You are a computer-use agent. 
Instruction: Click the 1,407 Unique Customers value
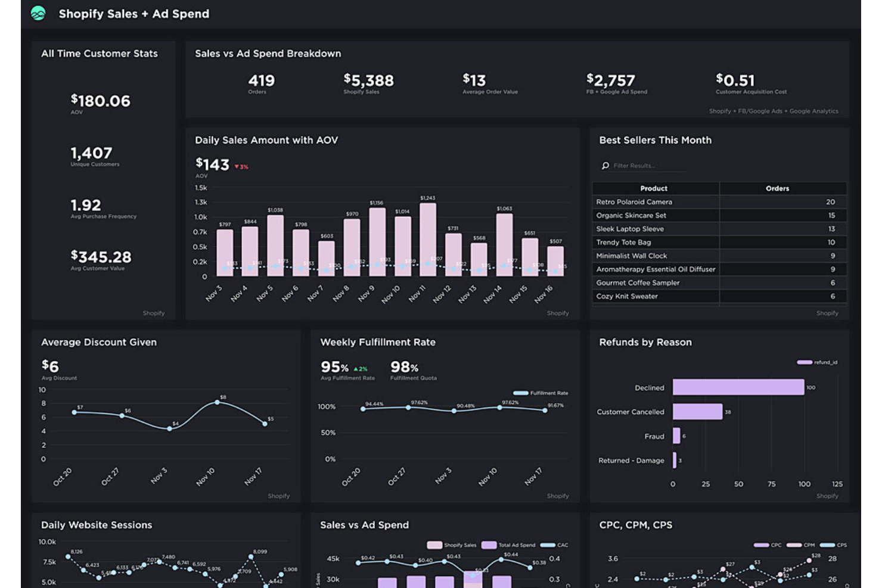[91, 153]
